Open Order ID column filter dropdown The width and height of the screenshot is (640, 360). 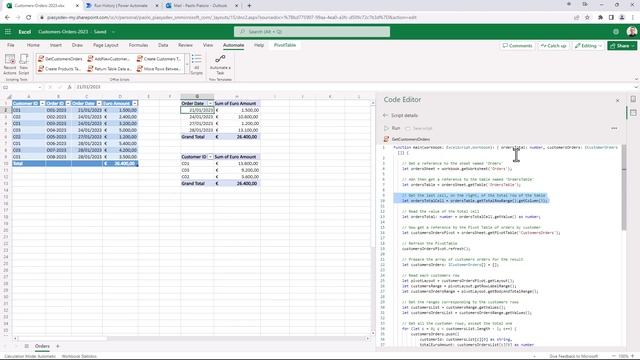pos(68,103)
